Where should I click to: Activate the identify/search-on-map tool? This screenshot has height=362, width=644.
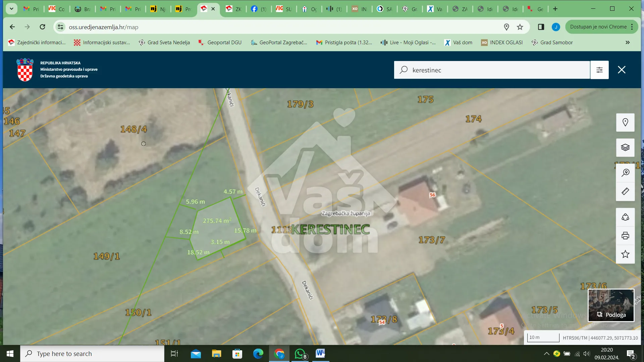(625, 173)
